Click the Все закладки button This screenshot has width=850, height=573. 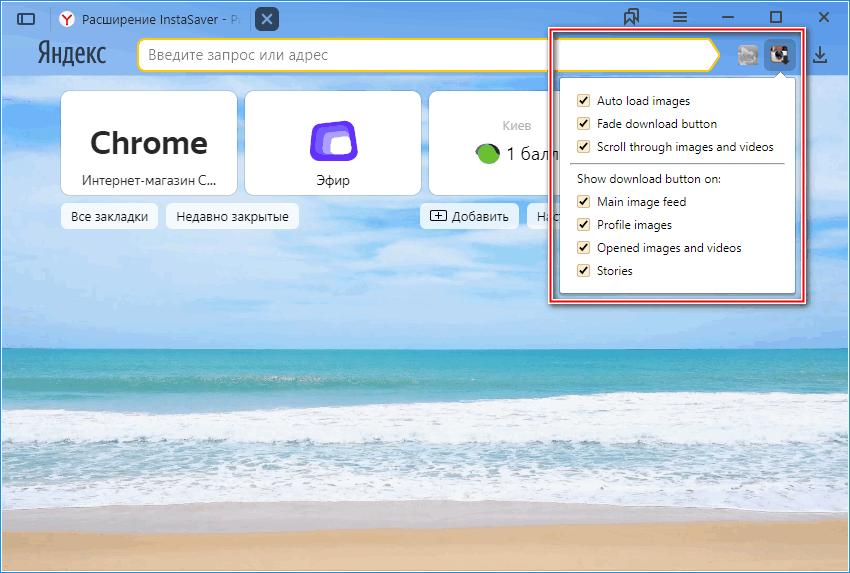pyautogui.click(x=109, y=216)
